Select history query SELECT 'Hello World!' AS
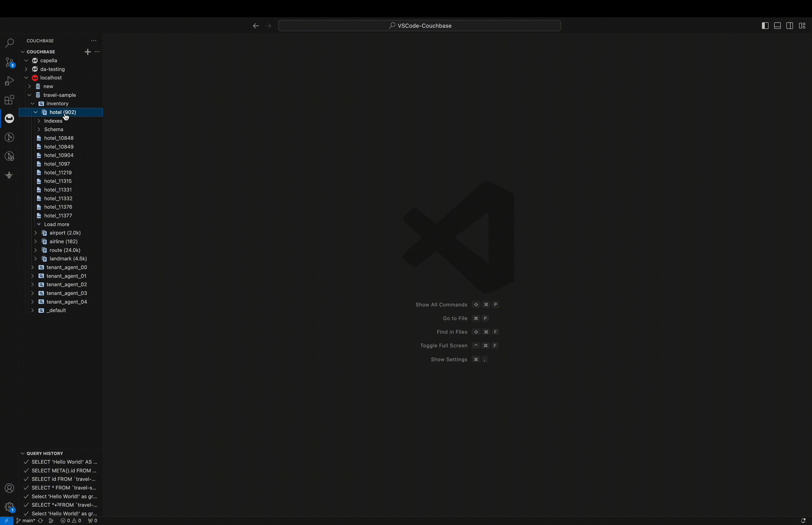This screenshot has height=525, width=812. click(61, 462)
